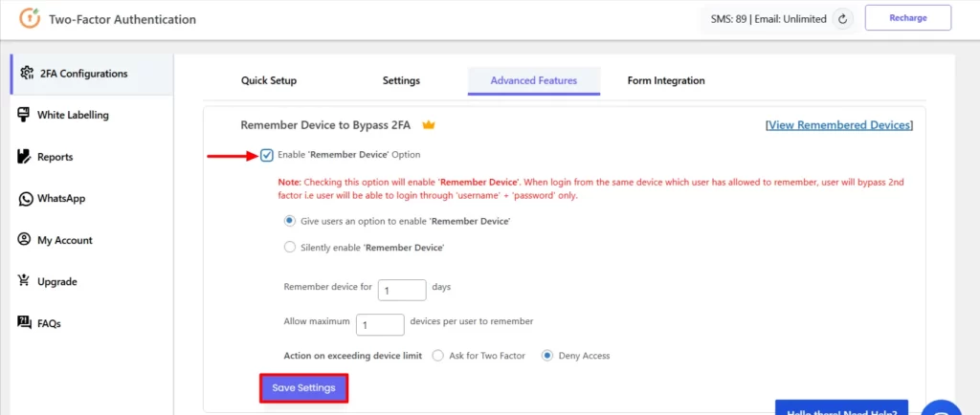Click 'Remember Device to Bypass 2FA' heading
The width and height of the screenshot is (980, 415).
(325, 125)
